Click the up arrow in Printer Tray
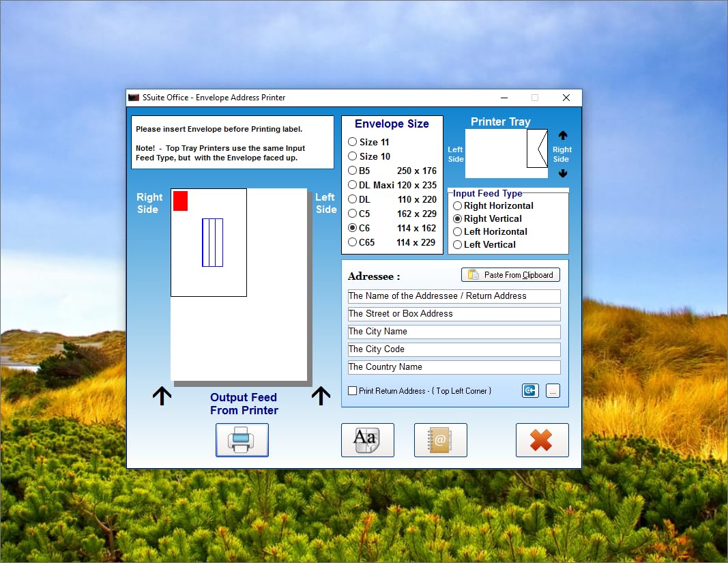The image size is (728, 563). [x=563, y=136]
